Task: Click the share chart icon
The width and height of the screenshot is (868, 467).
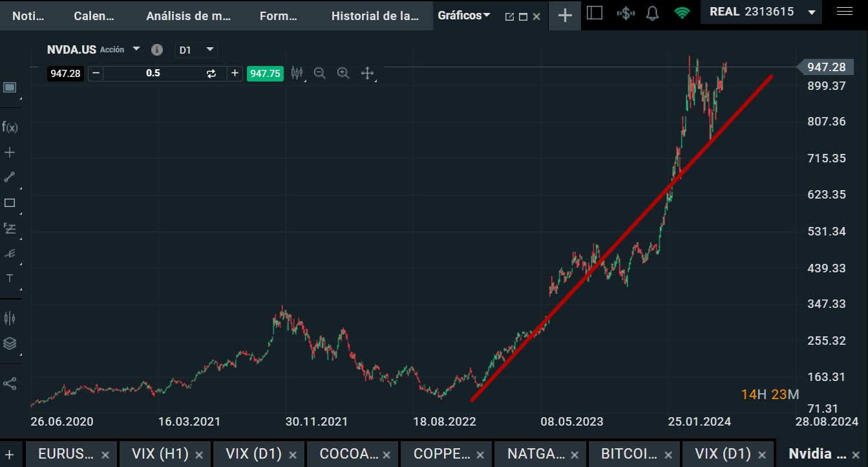Action: [x=10, y=384]
